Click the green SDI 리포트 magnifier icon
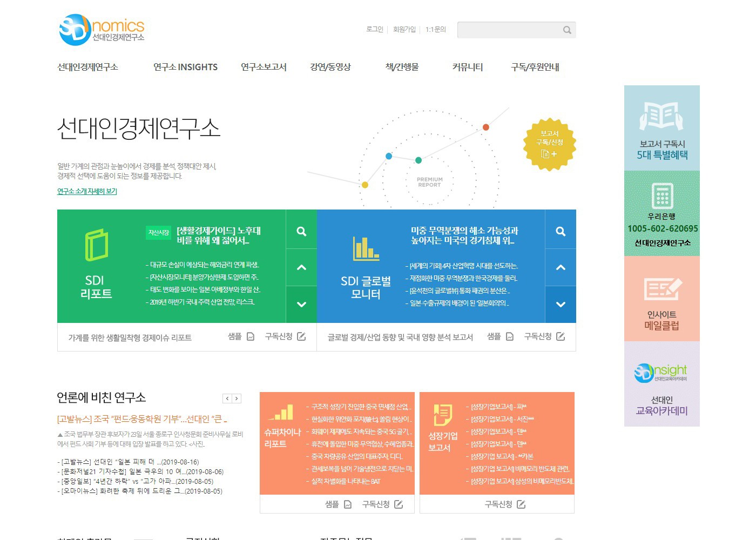The image size is (756, 540). pyautogui.click(x=301, y=231)
